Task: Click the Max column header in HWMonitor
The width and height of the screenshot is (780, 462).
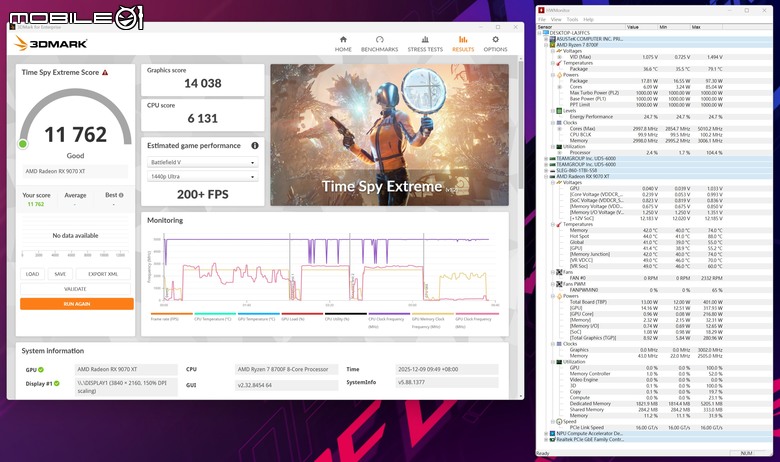Action: click(706, 27)
